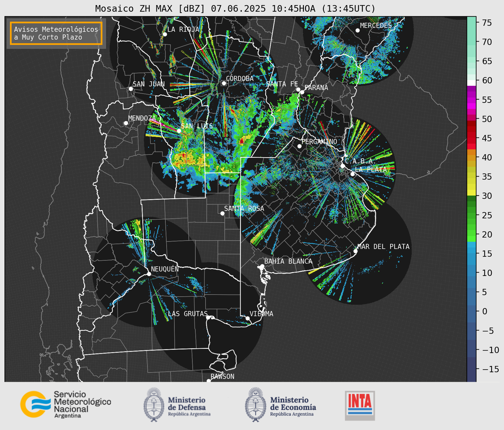
Task: Click the C.A.B.A. city marker
Action: [x=343, y=166]
